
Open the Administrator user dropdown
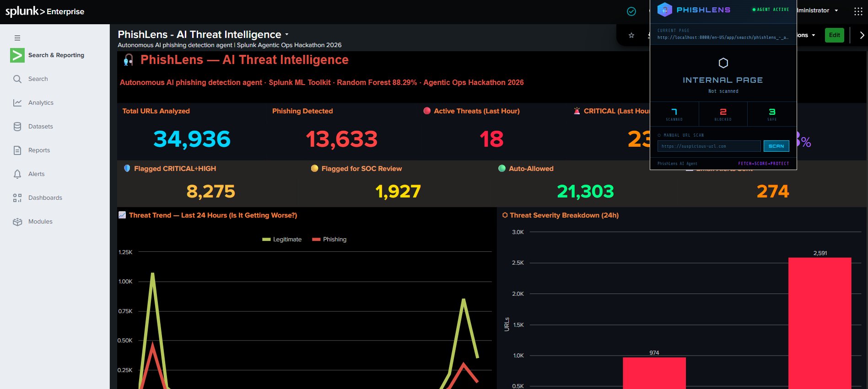point(817,11)
